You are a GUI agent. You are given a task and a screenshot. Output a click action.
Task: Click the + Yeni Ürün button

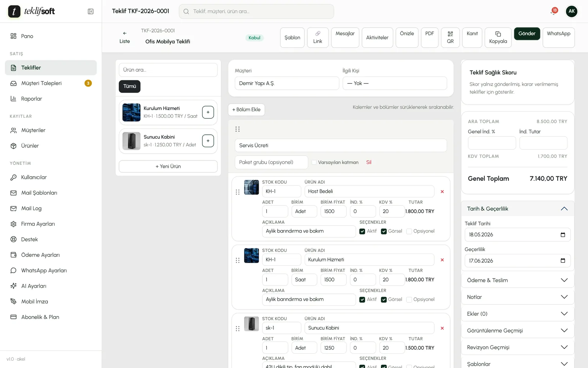pyautogui.click(x=168, y=166)
